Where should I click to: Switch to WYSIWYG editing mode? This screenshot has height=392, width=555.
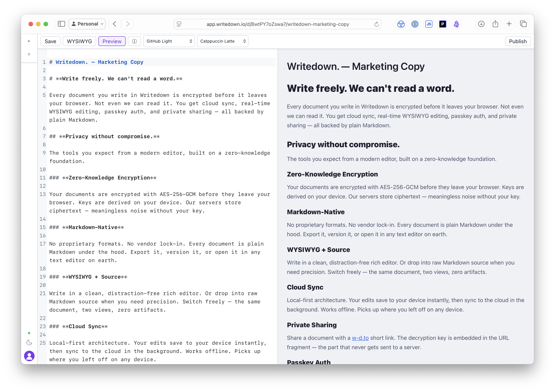coord(79,41)
